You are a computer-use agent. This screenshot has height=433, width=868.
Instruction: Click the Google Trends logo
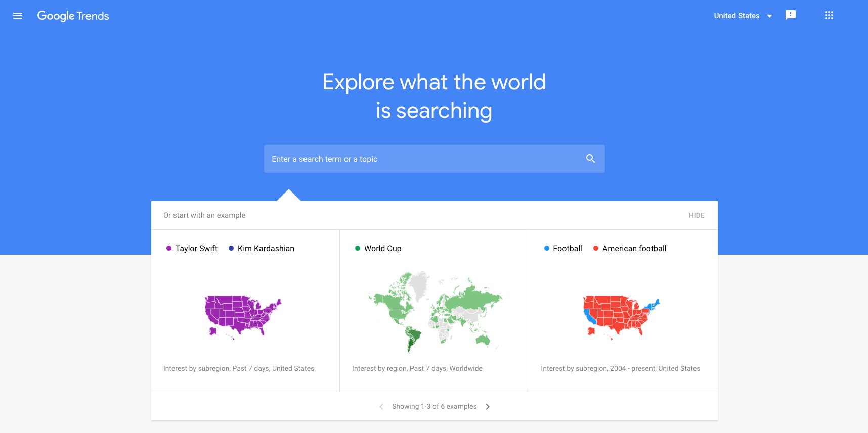(73, 16)
